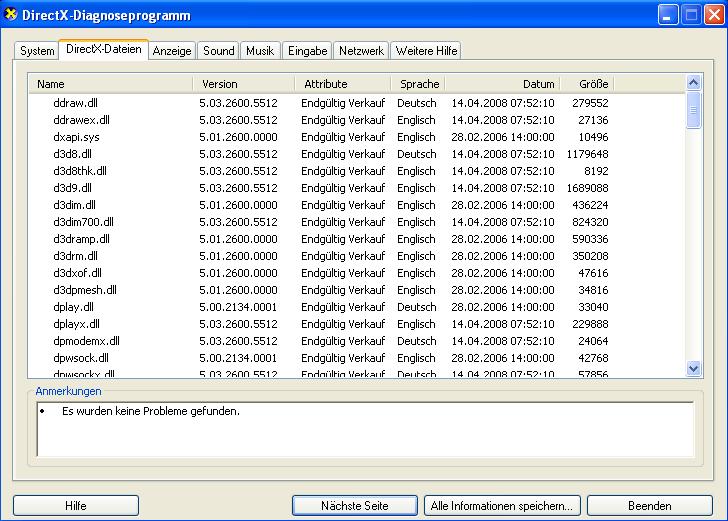
Task: Sort list by Version column header
Action: point(244,84)
